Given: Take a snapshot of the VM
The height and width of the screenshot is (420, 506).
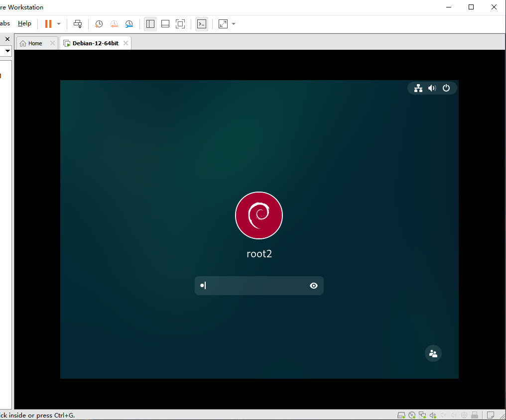Looking at the screenshot, I should pos(99,24).
